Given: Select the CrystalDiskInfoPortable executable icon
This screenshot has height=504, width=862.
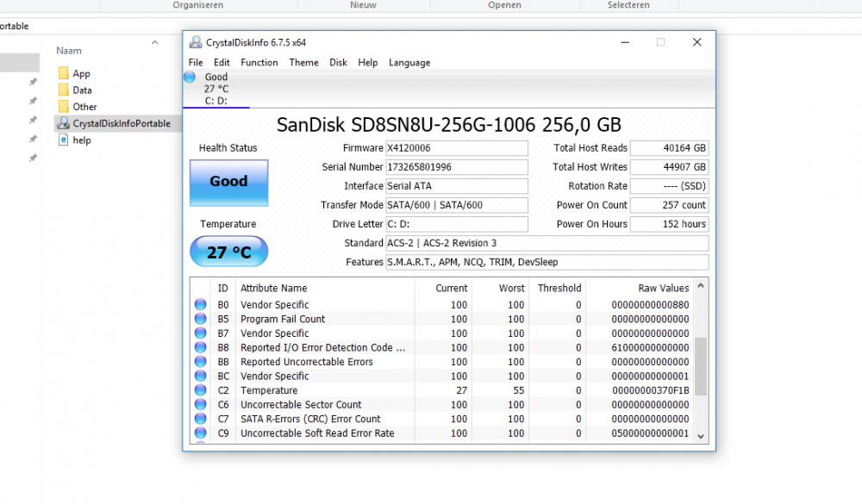Looking at the screenshot, I should 64,123.
